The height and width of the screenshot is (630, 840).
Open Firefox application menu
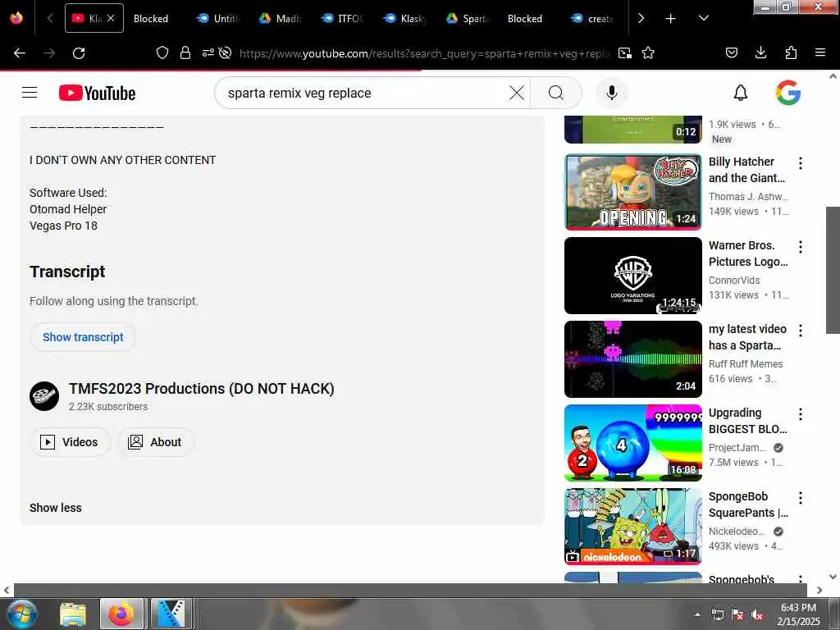click(820, 53)
